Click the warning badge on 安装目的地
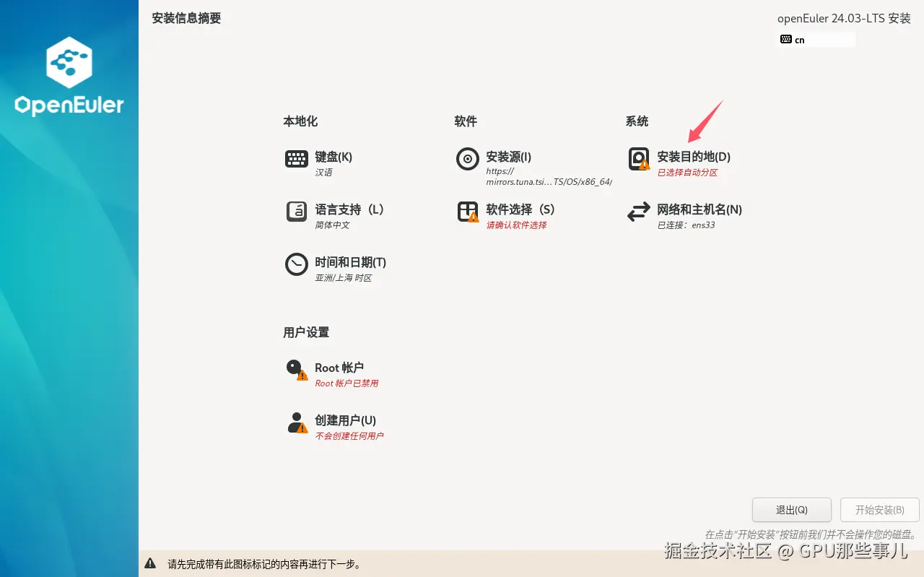This screenshot has width=924, height=577. [645, 165]
